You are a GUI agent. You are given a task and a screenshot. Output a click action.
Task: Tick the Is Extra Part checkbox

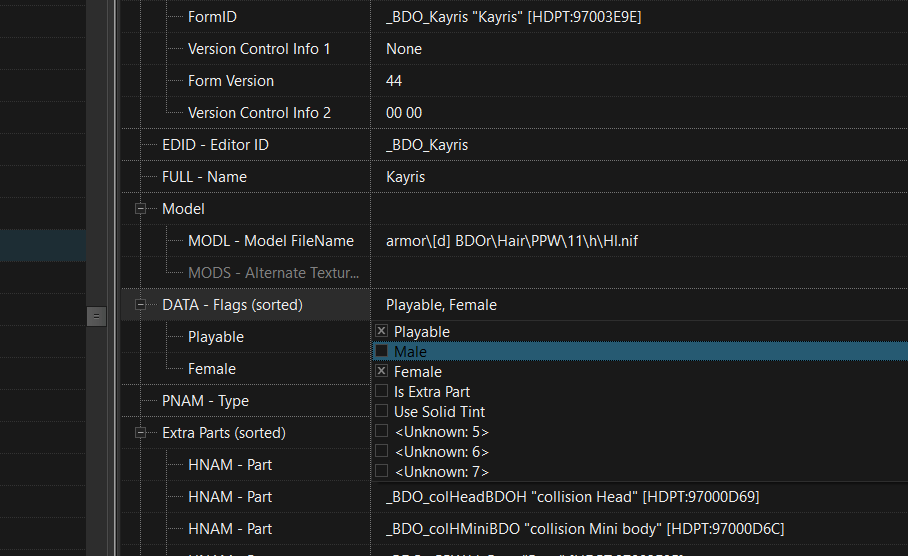point(381,391)
